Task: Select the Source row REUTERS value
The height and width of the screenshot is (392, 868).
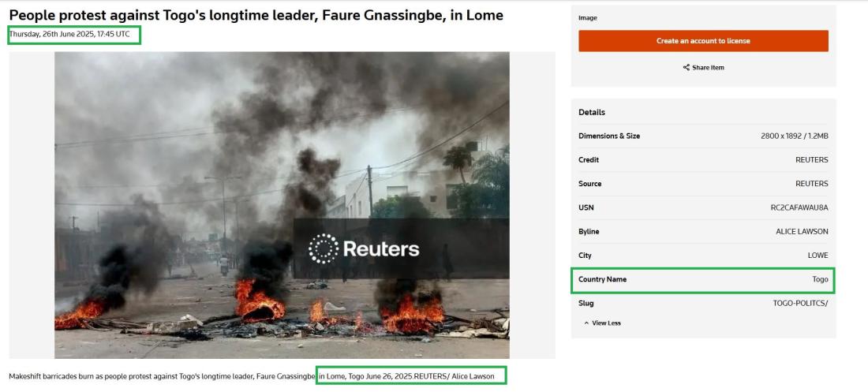Action: tap(811, 184)
